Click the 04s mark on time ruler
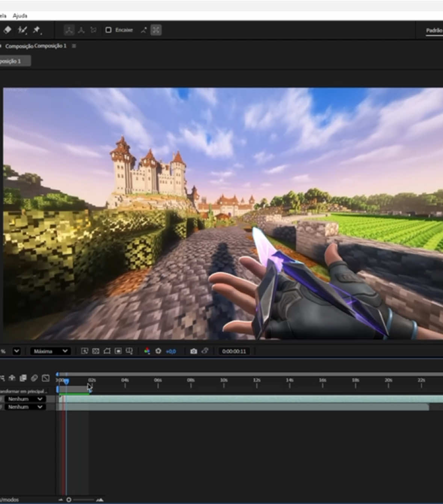 [125, 380]
